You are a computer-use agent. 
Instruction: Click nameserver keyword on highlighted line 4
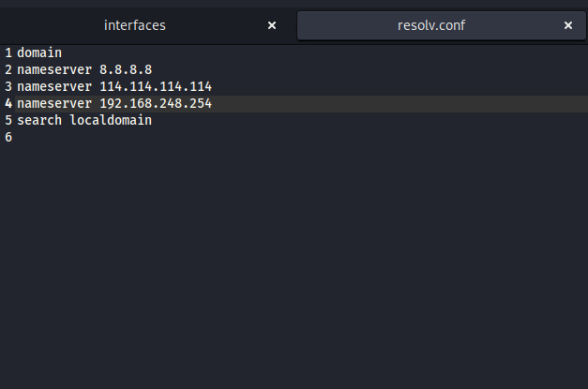pyautogui.click(x=54, y=103)
